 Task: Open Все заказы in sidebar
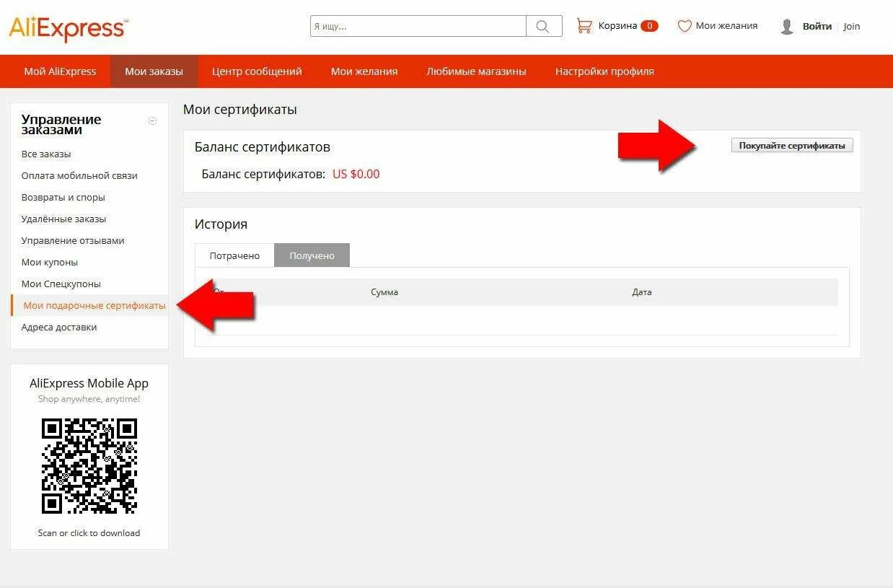click(46, 154)
